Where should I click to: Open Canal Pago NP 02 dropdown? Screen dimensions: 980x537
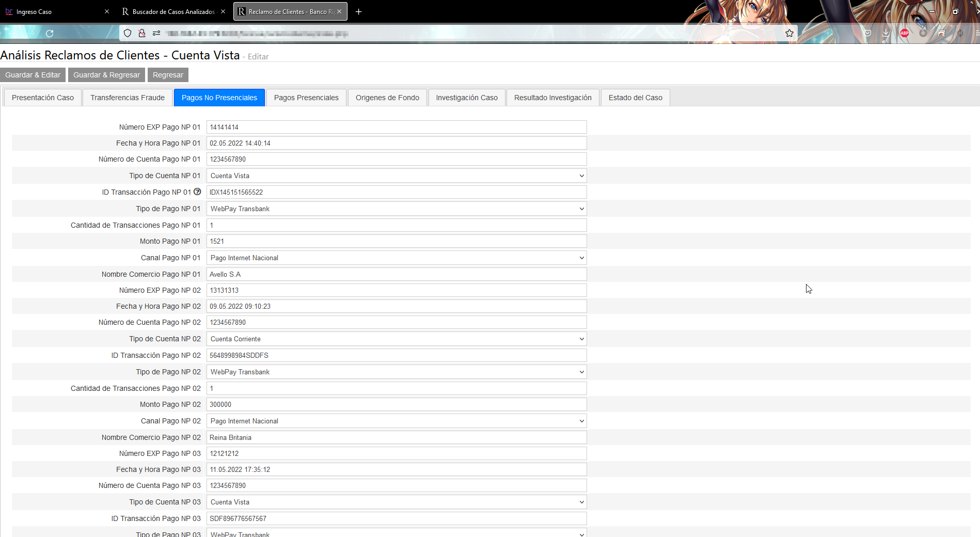click(397, 421)
